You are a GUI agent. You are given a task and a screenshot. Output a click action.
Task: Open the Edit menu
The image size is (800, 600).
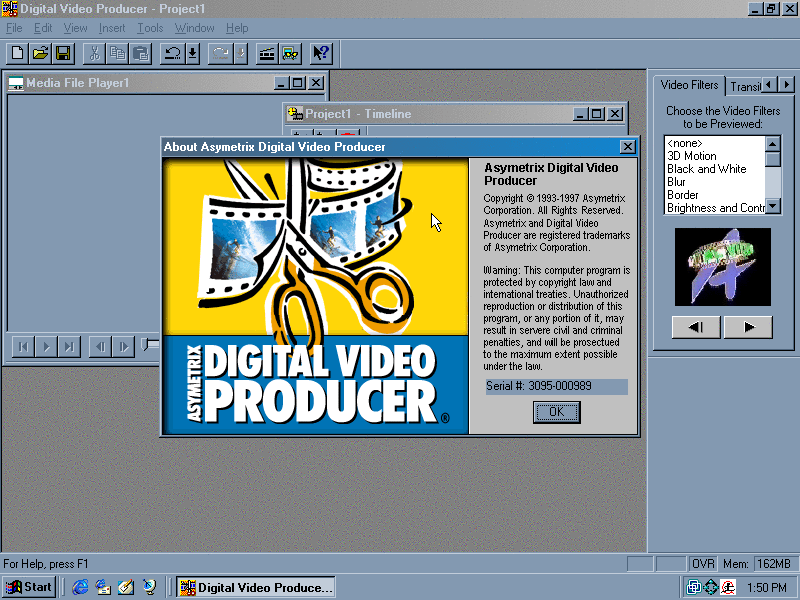click(43, 28)
